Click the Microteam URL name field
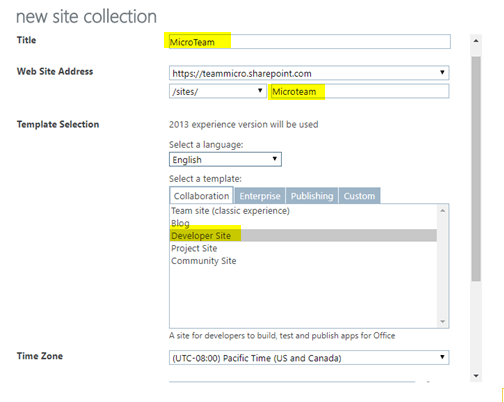The image size is (504, 402). pyautogui.click(x=359, y=91)
